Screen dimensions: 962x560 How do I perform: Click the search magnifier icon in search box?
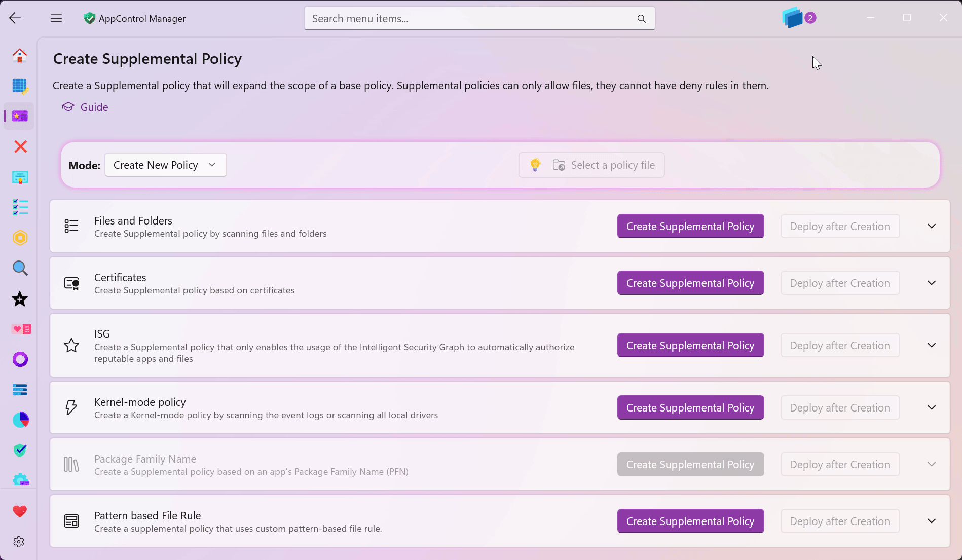tap(641, 19)
